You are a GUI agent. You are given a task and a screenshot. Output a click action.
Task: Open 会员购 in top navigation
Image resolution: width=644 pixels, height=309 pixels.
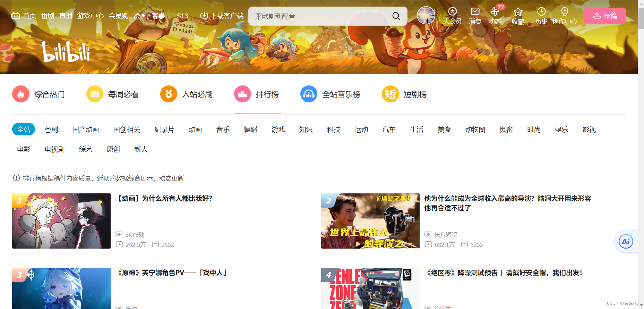119,16
